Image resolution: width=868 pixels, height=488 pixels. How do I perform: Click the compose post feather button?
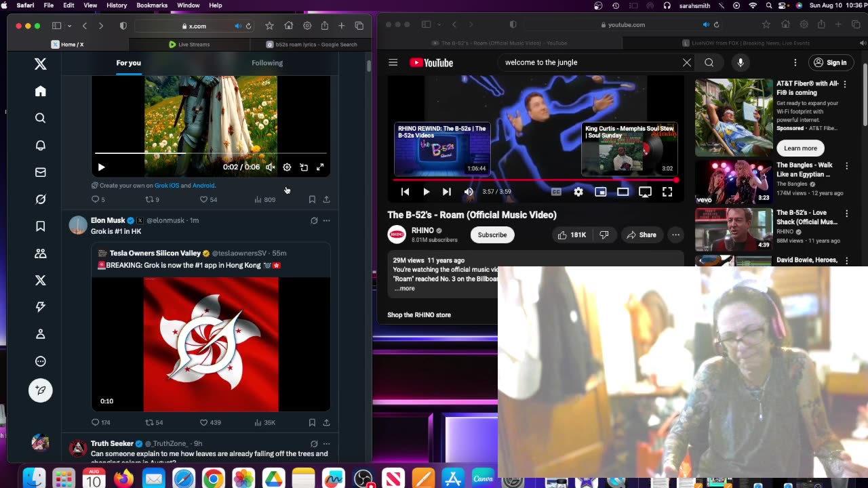pos(41,390)
